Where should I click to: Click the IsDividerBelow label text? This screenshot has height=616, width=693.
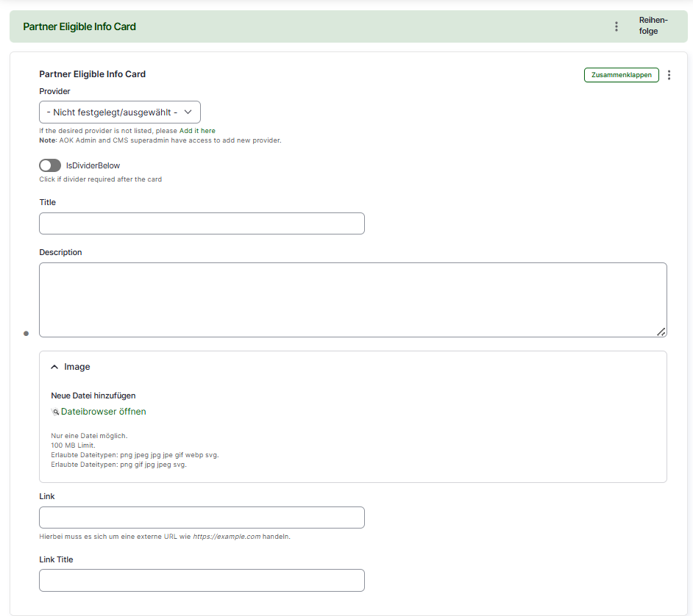pyautogui.click(x=93, y=165)
